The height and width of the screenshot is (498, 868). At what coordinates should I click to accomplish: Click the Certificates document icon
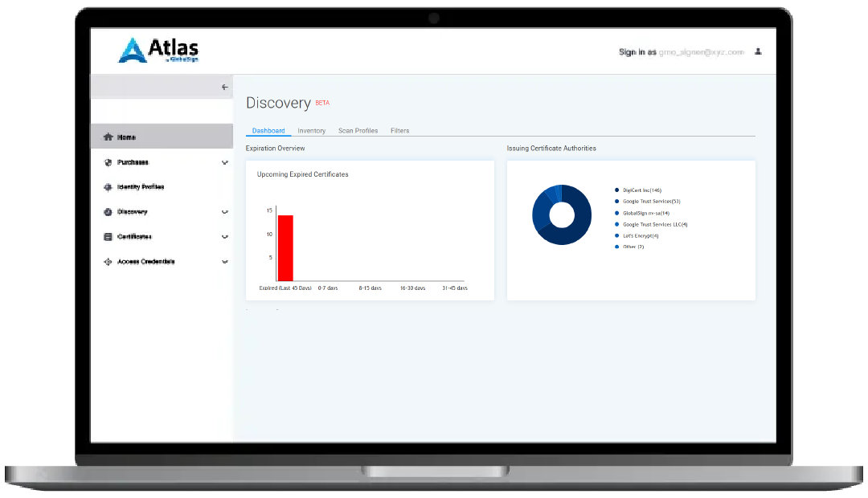point(108,236)
